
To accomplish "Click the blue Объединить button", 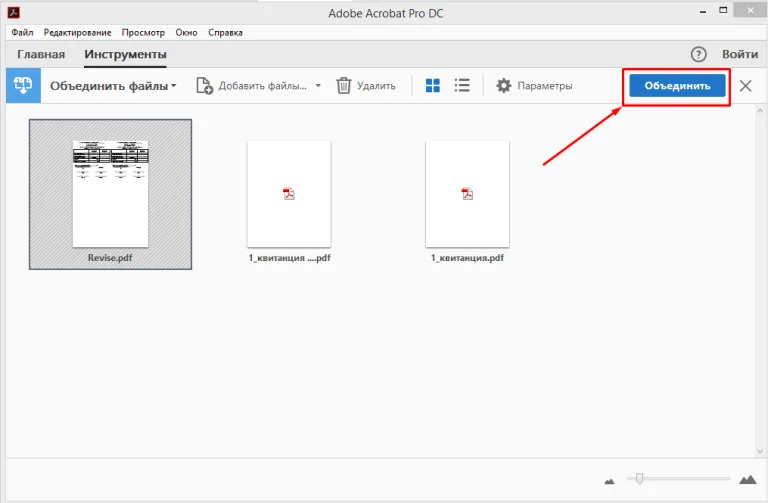I will (x=677, y=86).
